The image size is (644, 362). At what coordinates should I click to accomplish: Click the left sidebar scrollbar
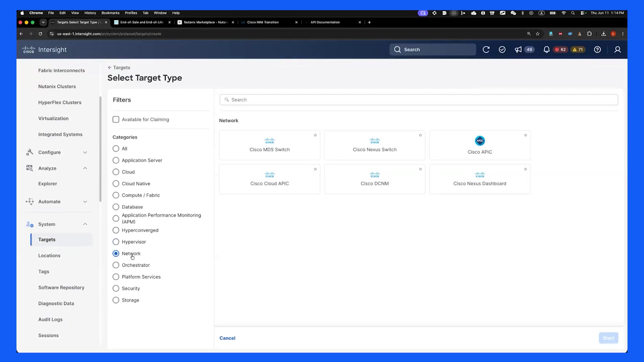pyautogui.click(x=100, y=149)
